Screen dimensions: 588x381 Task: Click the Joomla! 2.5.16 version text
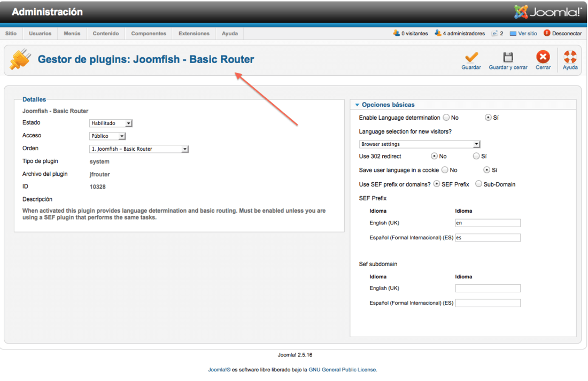click(x=295, y=355)
